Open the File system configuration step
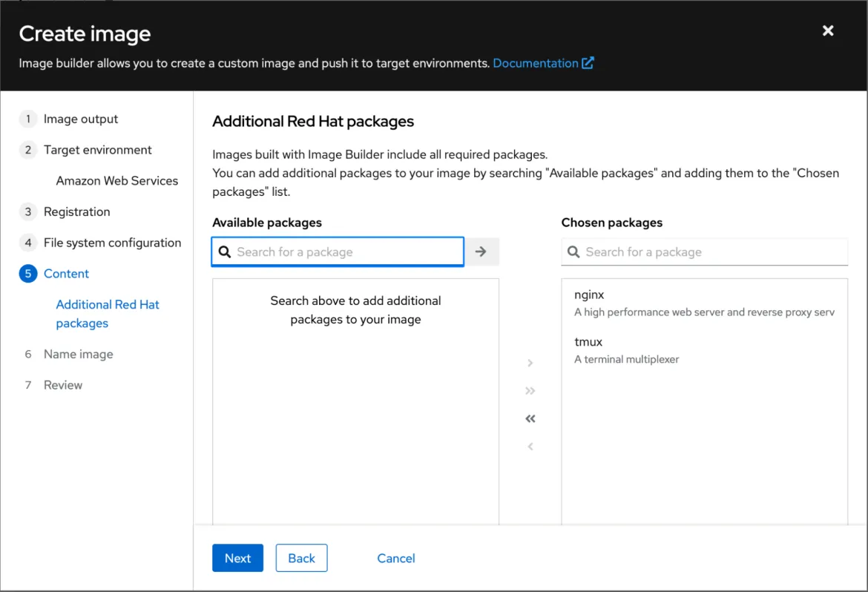This screenshot has width=868, height=592. click(112, 243)
